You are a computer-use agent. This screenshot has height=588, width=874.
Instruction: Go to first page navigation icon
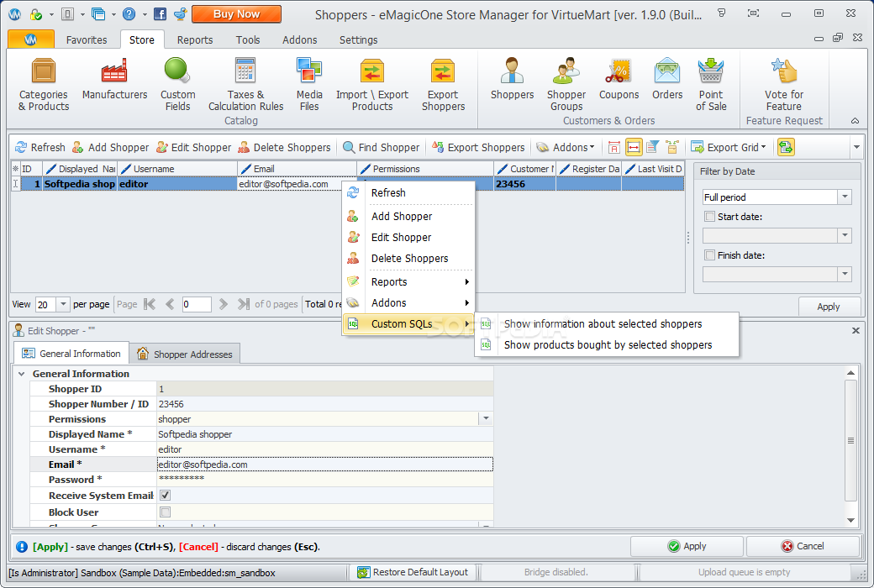(x=150, y=304)
